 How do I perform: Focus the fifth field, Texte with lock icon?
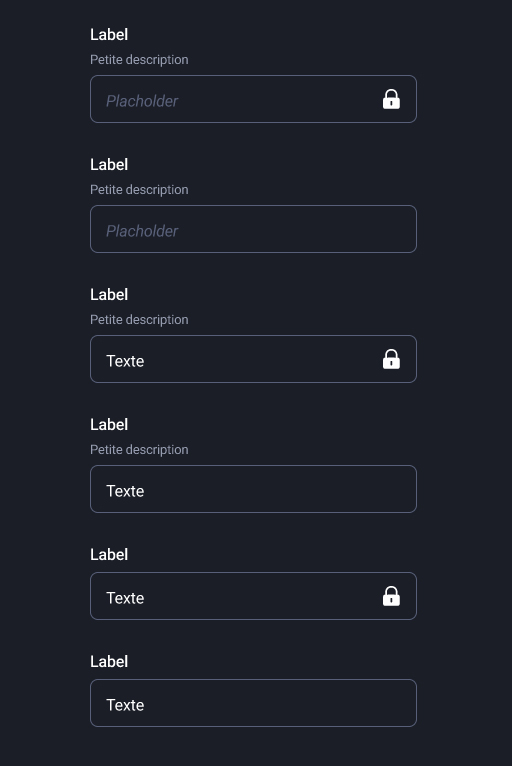click(253, 596)
